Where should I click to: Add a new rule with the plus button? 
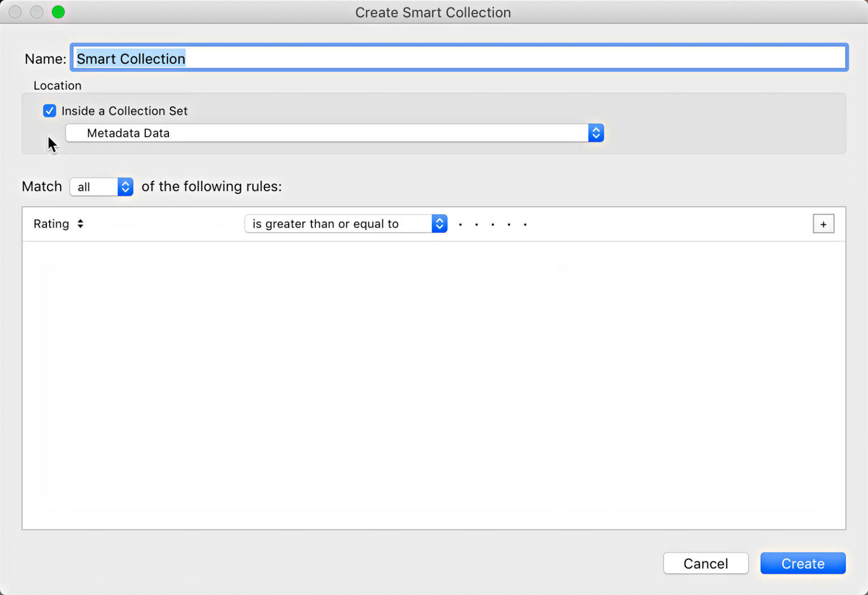pos(823,224)
